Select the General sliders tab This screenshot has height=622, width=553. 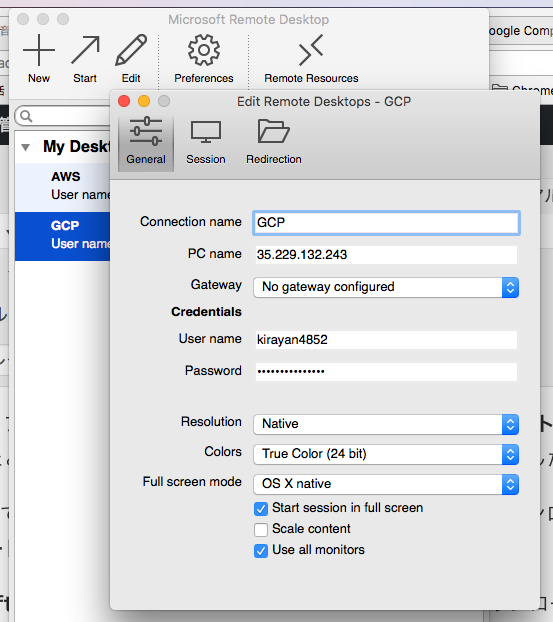[x=146, y=142]
